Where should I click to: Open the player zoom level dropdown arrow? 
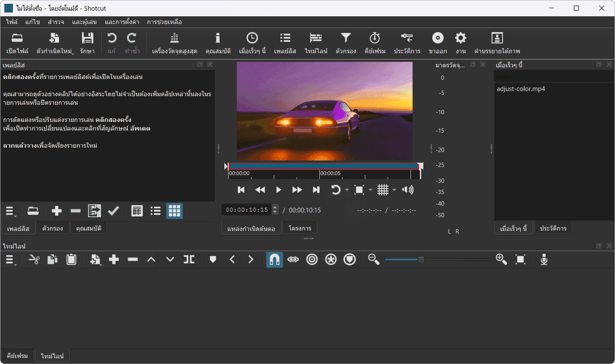370,190
